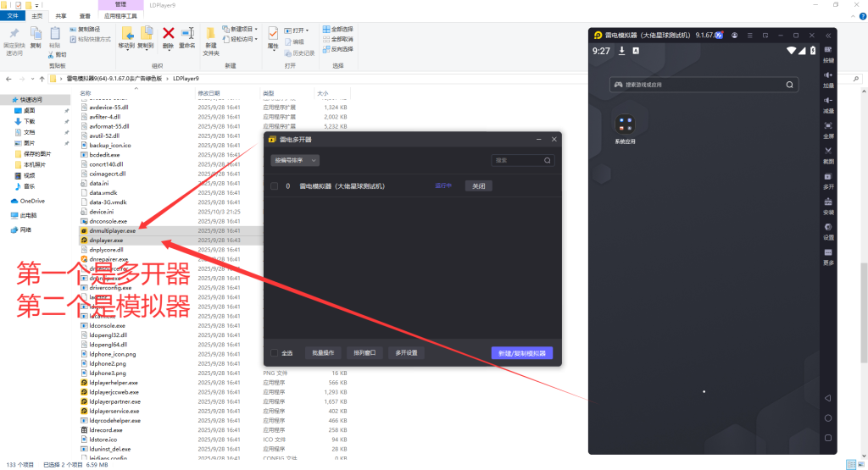Click invert selection (反向选择) in ribbon
The image size is (868, 470).
[x=337, y=49]
